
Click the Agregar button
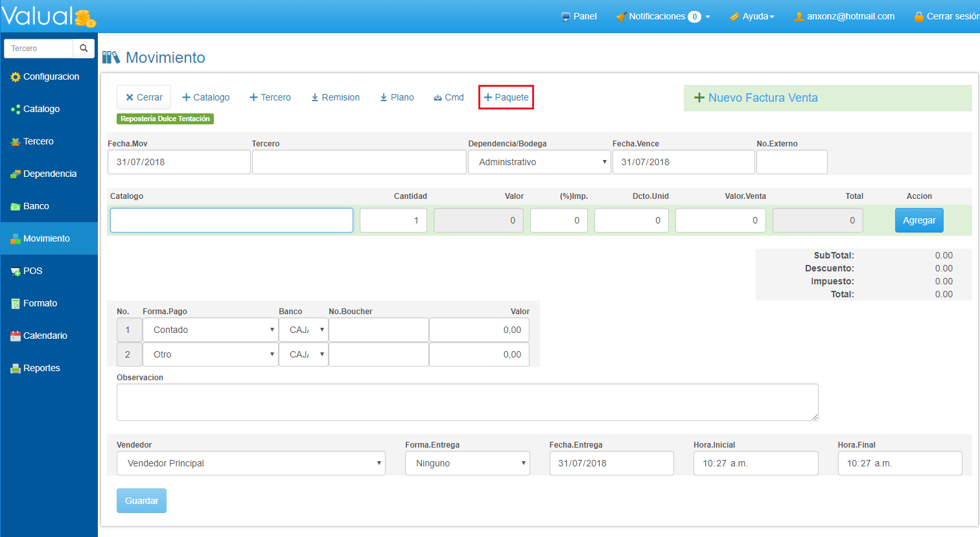[918, 220]
